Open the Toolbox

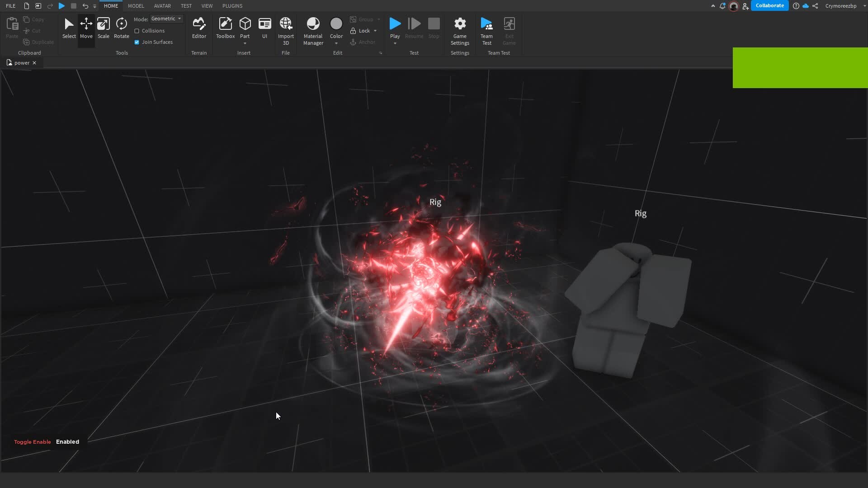point(225,28)
